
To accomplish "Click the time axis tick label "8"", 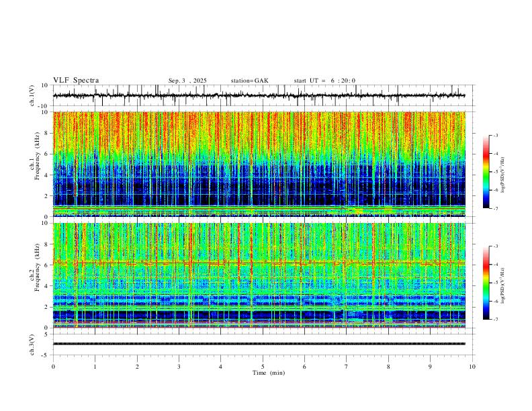I will (x=388, y=367).
